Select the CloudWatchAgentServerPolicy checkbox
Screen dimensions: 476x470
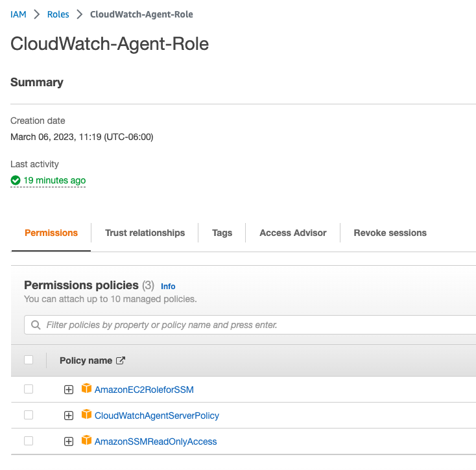(29, 415)
